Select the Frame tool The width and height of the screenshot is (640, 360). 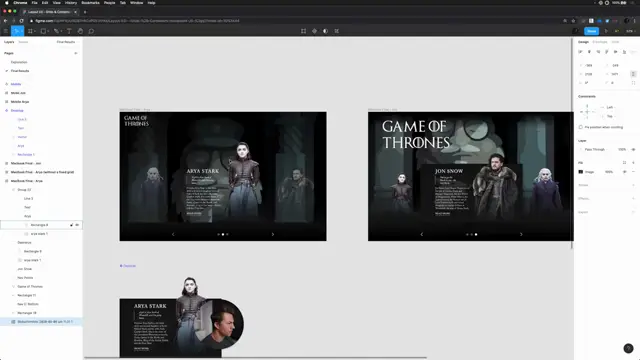point(31,31)
